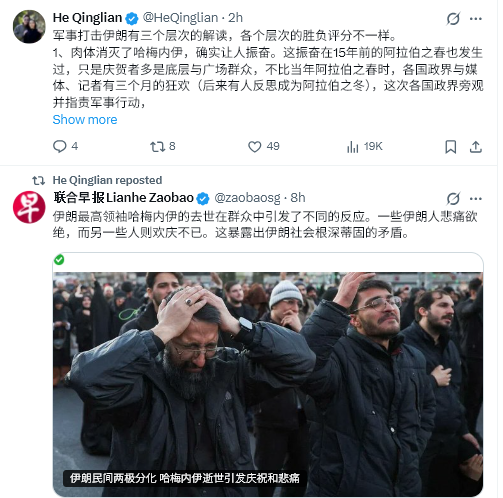
Task: Share He Qinglian's post via share icon
Action: pyautogui.click(x=476, y=147)
